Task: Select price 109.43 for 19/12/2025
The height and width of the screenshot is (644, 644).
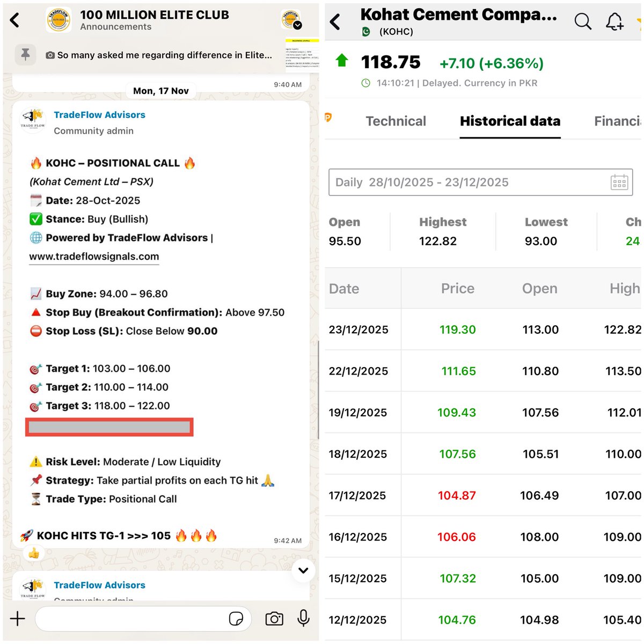Action: [457, 413]
